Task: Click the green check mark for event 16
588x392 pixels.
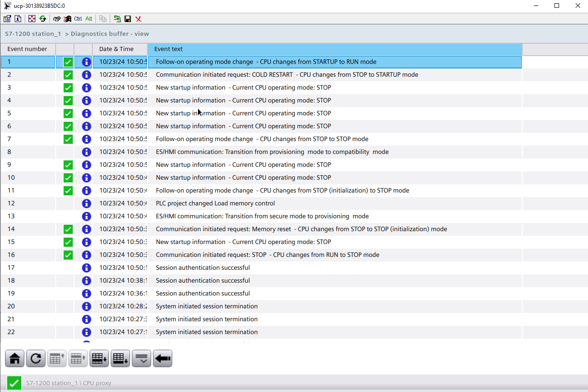Action: click(x=68, y=255)
